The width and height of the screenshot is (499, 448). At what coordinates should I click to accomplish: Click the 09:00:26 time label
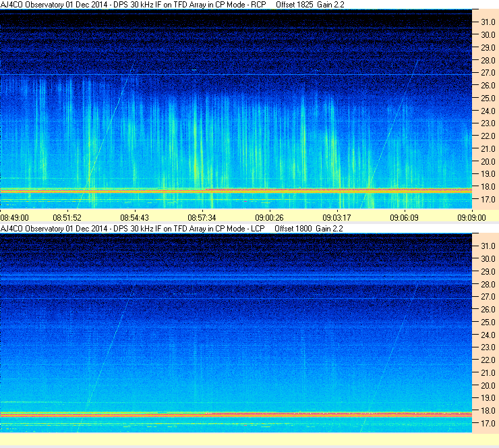coord(269,218)
